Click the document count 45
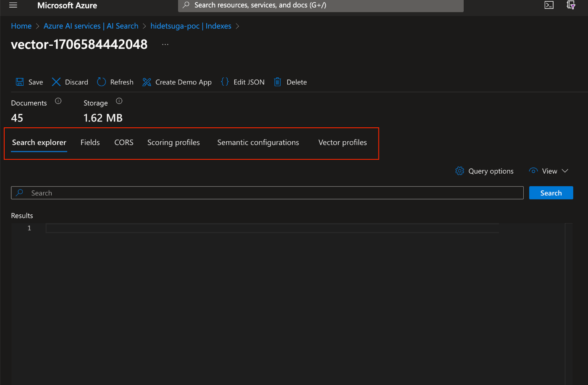588x385 pixels. (17, 118)
